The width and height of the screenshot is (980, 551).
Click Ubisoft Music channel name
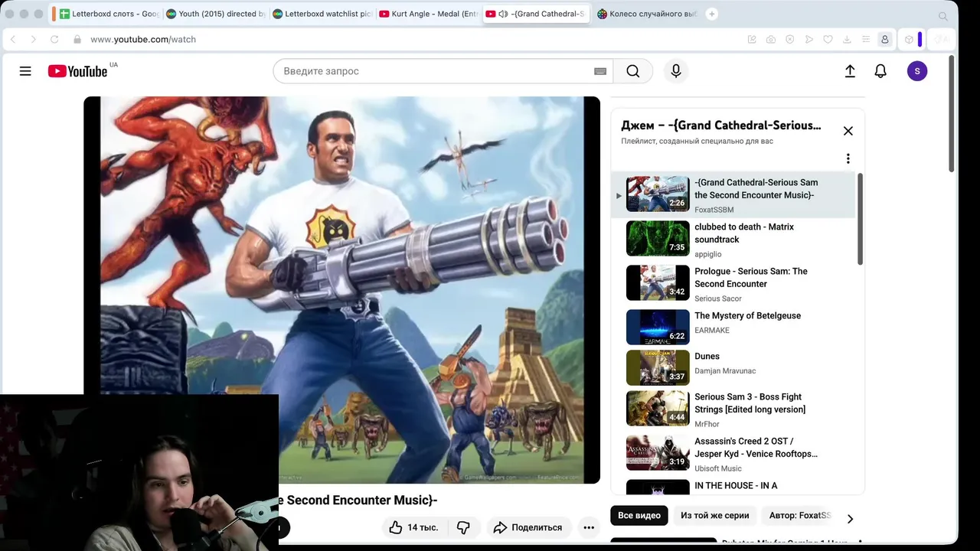point(717,468)
